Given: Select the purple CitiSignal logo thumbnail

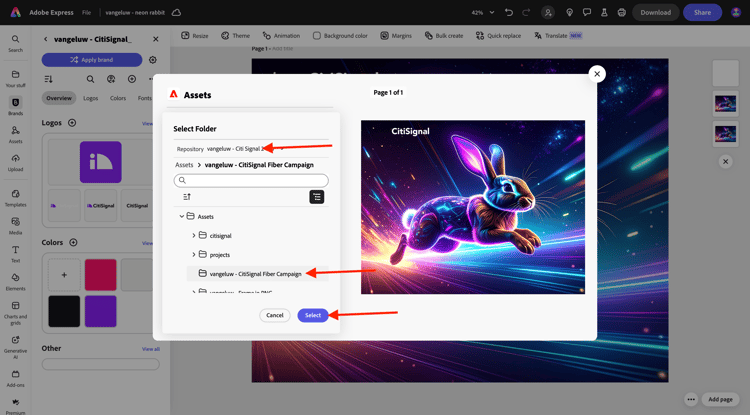Looking at the screenshot, I should tap(100, 162).
